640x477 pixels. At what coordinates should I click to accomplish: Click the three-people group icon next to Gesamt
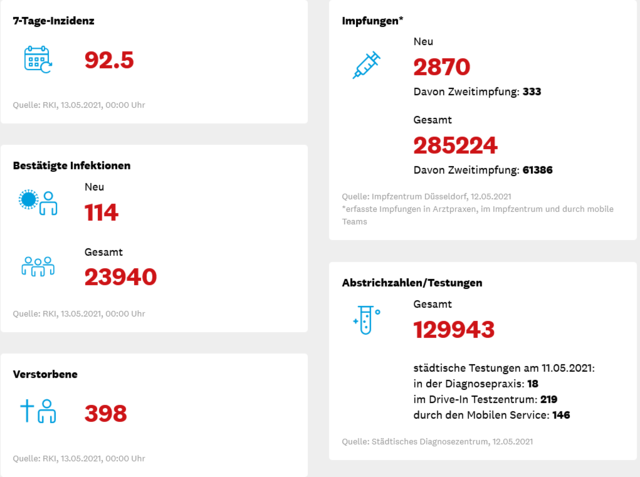[x=38, y=266]
